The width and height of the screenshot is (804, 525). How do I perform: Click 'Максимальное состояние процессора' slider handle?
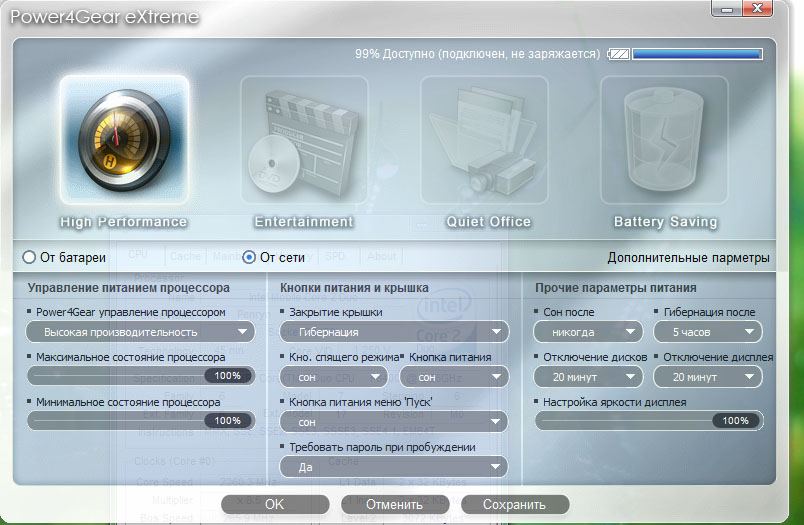click(228, 376)
